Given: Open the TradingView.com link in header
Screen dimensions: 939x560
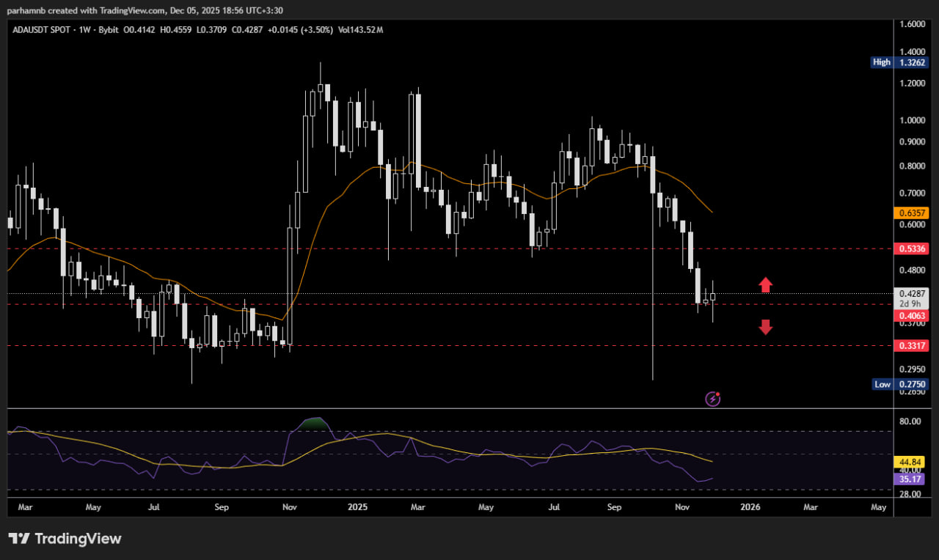Looking at the screenshot, I should click(x=120, y=10).
